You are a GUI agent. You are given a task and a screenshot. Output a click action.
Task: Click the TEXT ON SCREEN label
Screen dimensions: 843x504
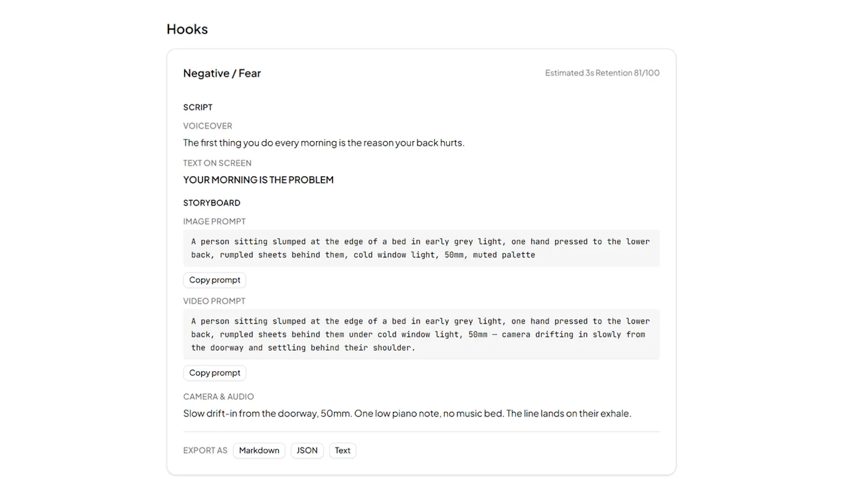pos(217,163)
